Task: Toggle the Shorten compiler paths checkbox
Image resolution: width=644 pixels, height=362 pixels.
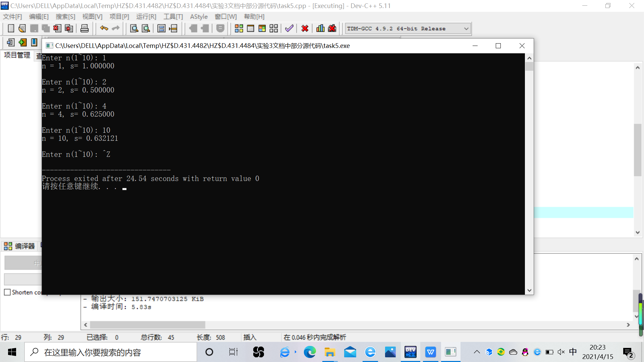Action: click(x=7, y=292)
